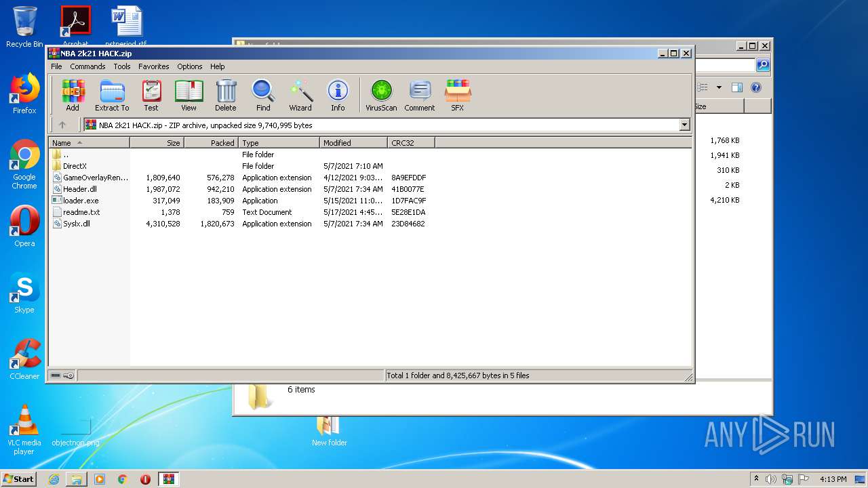
Task: Click the Extract To toolbar icon
Action: [112, 95]
